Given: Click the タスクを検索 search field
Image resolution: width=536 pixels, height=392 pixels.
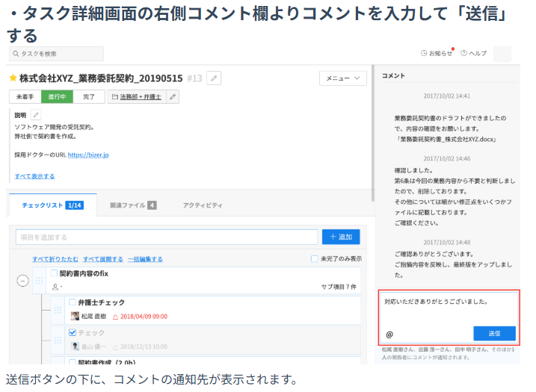Looking at the screenshot, I should pos(56,54).
